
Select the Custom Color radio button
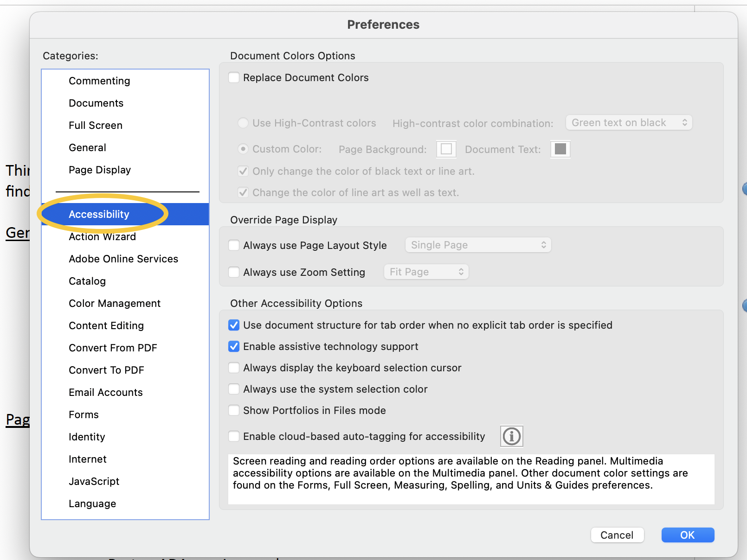(x=243, y=149)
